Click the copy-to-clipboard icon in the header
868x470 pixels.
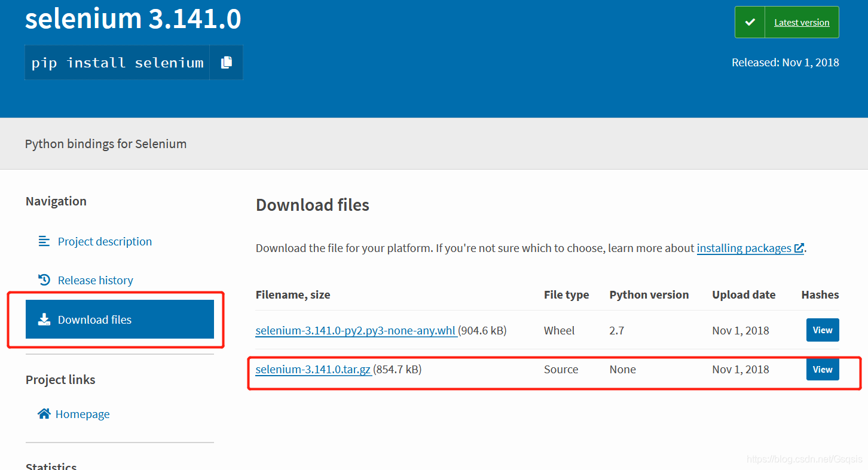pos(226,62)
